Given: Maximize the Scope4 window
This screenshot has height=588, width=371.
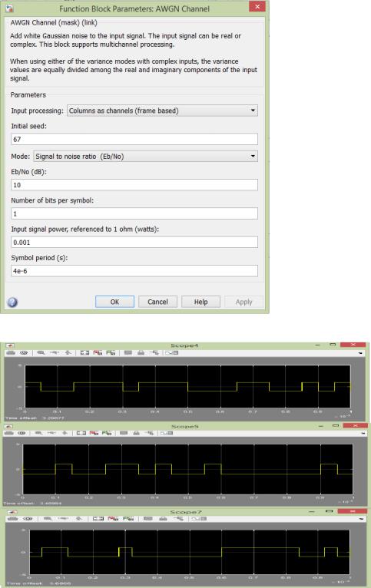Looking at the screenshot, I should pyautogui.click(x=333, y=345).
